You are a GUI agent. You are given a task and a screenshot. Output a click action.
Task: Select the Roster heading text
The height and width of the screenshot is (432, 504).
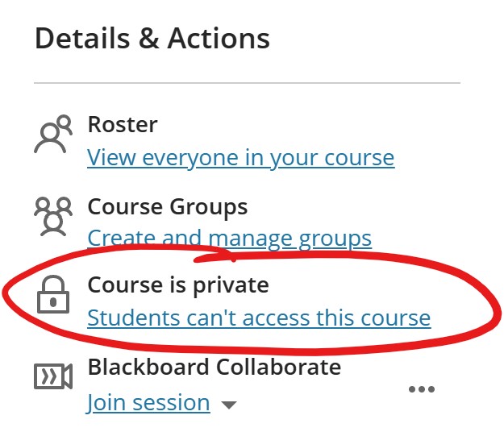(x=123, y=124)
